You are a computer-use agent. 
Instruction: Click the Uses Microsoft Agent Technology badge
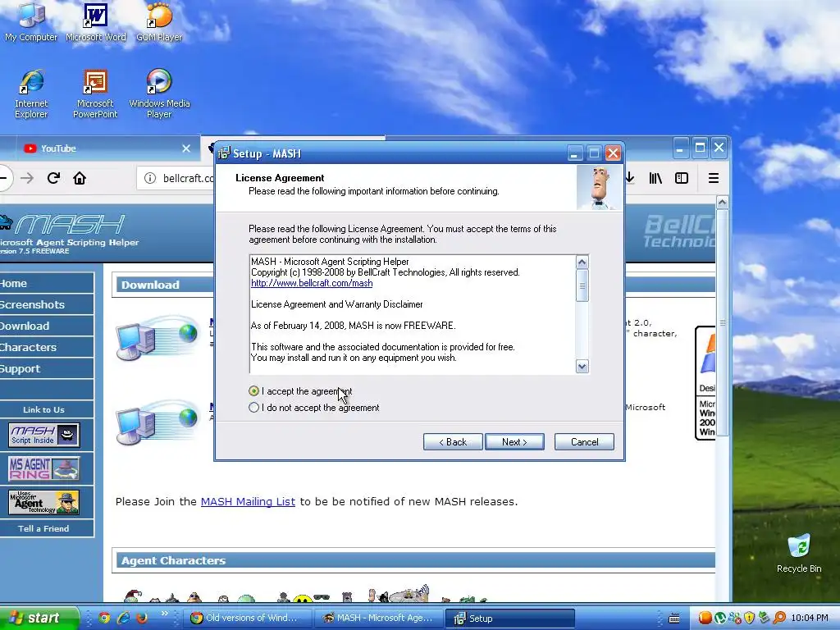click(x=44, y=503)
